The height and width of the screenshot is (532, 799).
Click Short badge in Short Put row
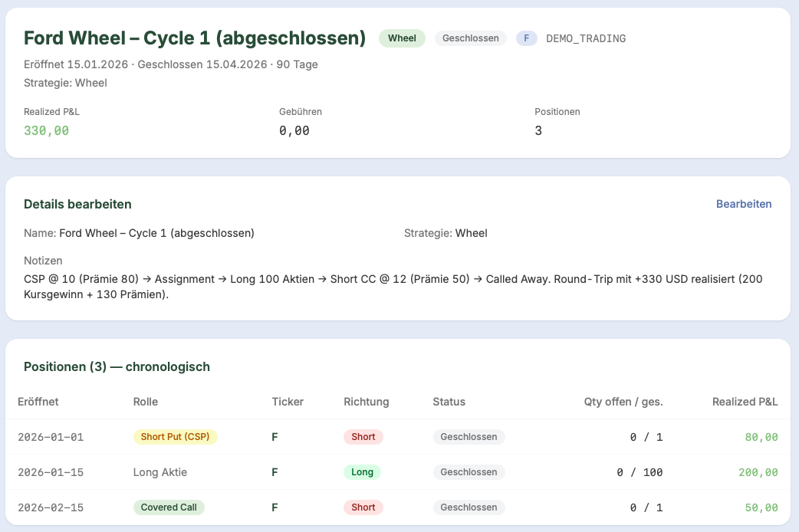click(x=363, y=437)
